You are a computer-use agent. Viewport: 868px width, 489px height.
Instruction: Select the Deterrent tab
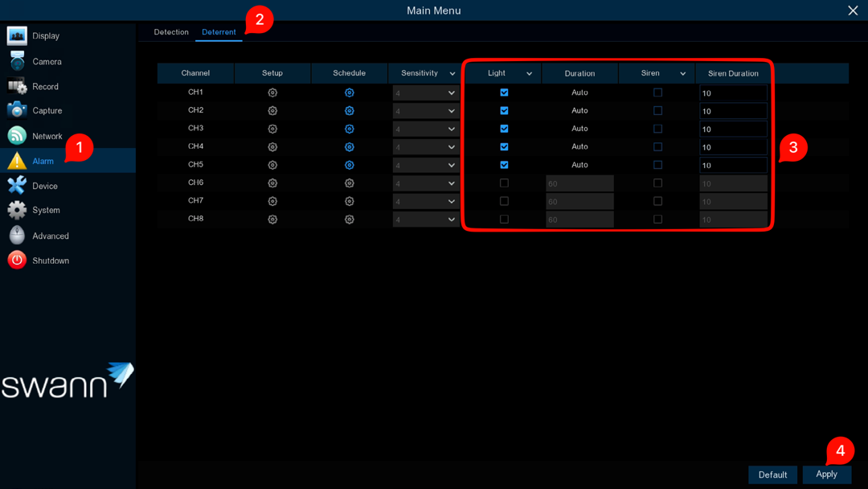(219, 32)
